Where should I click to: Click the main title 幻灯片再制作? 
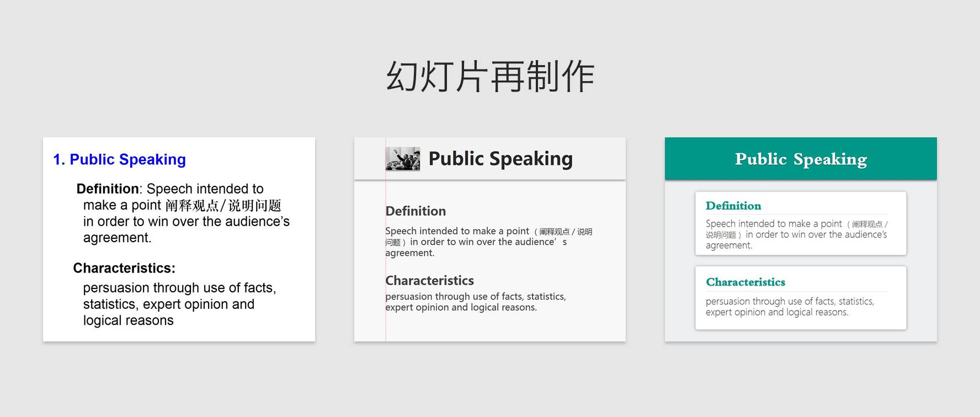[x=489, y=76]
